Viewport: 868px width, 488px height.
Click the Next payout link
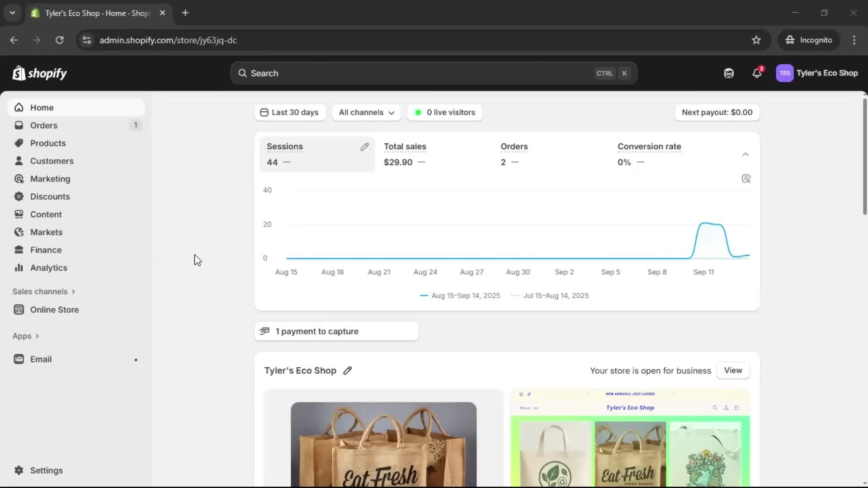pos(717,113)
